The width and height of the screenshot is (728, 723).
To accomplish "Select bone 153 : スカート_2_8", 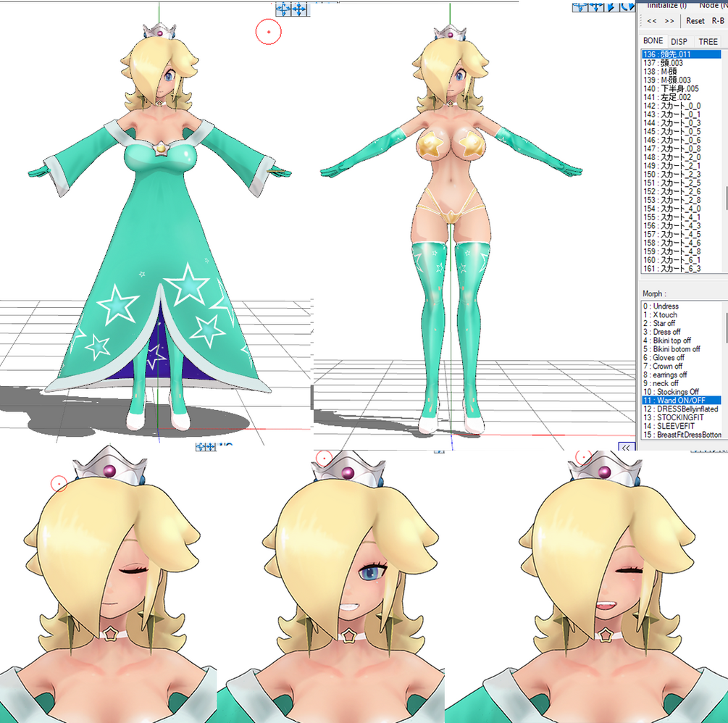I will coord(681,200).
